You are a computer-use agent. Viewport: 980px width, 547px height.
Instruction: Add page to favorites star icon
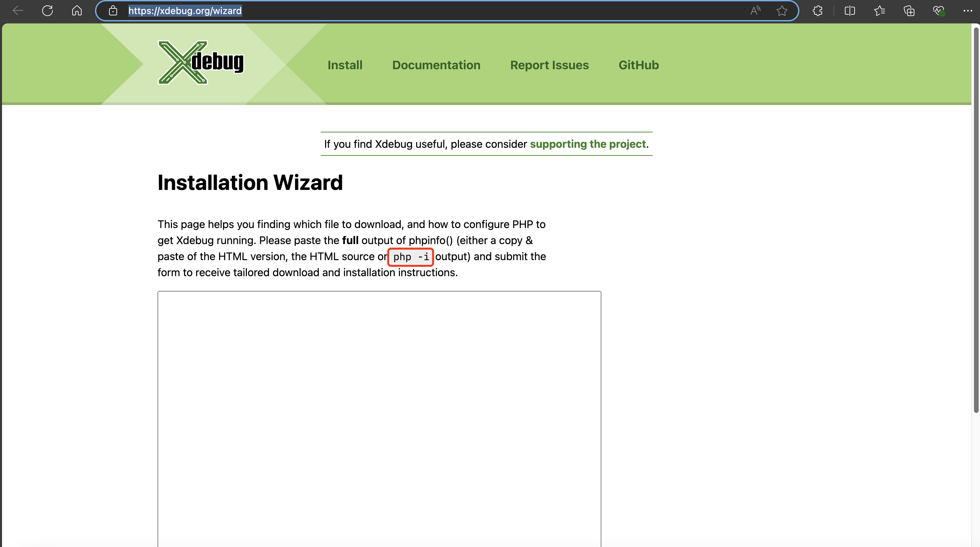[782, 11]
